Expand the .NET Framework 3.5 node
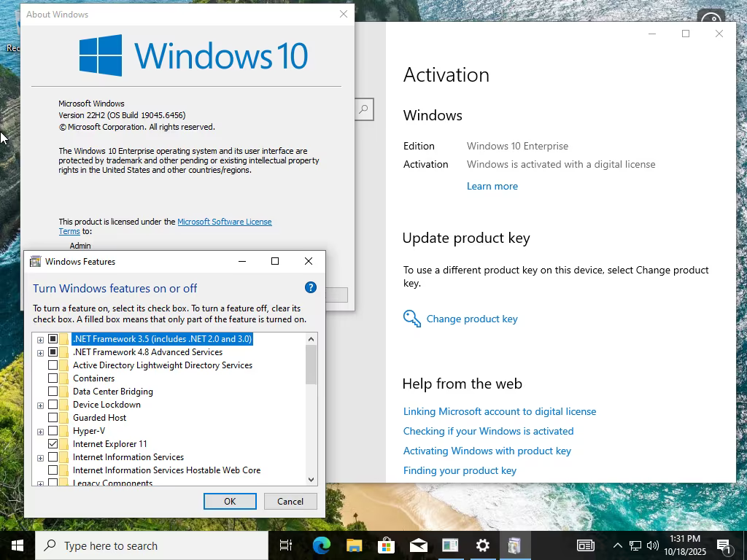 pos(41,340)
